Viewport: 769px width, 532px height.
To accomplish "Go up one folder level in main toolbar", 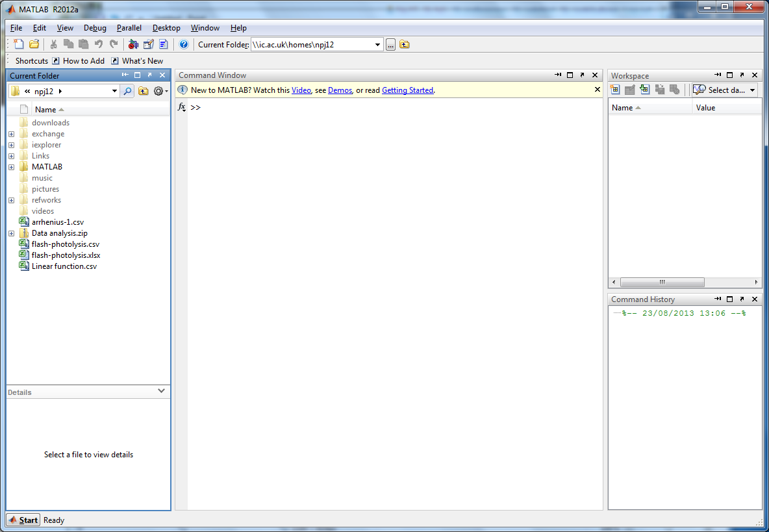I will 405,45.
